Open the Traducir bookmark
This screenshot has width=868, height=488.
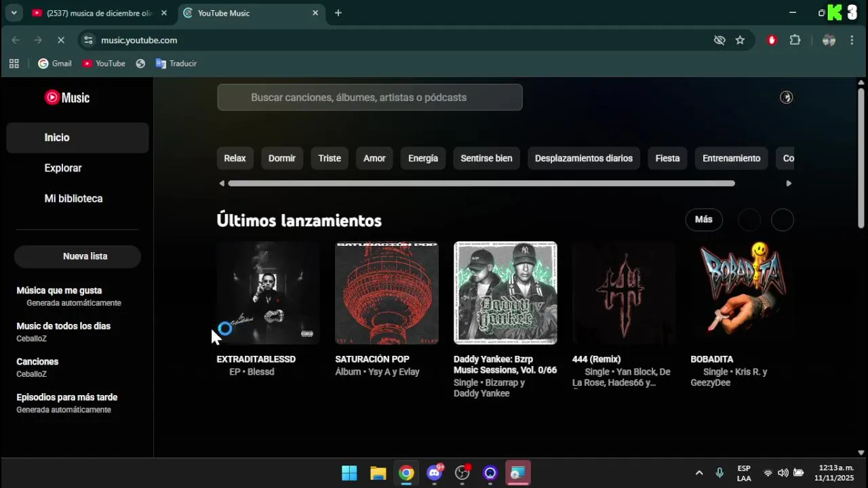click(176, 64)
